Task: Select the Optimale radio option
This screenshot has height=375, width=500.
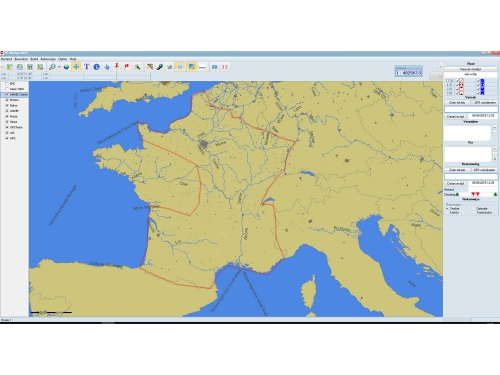Action: pos(474,208)
